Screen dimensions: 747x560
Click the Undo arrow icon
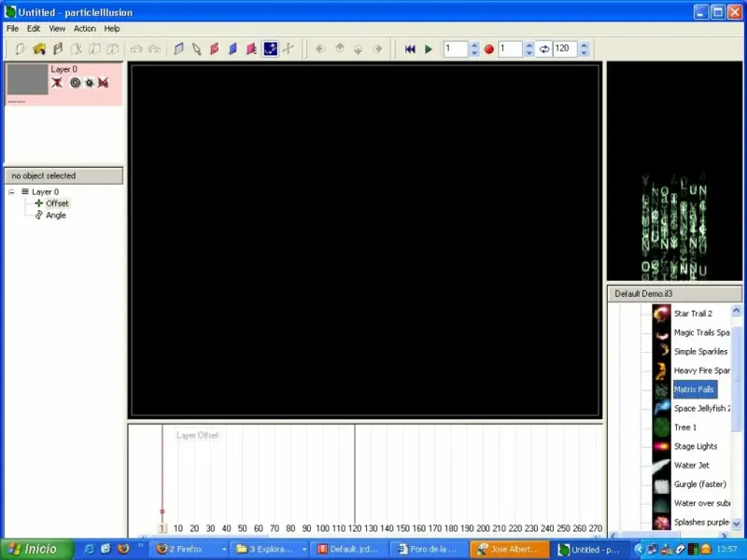136,49
